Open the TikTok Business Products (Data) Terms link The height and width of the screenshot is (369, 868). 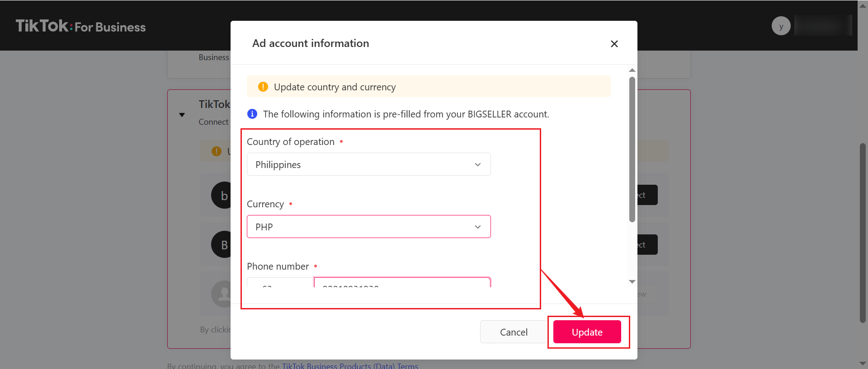click(x=350, y=365)
